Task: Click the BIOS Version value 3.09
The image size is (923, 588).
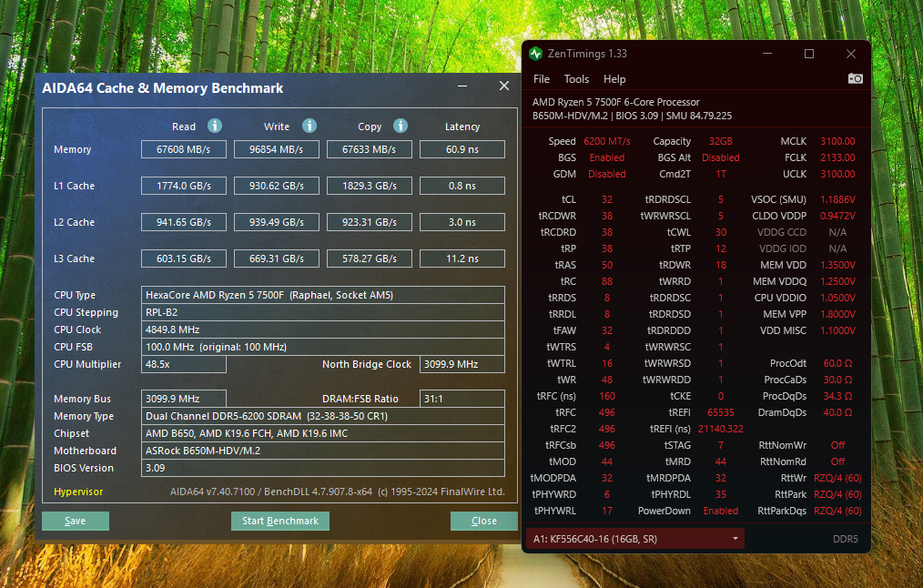Action: pyautogui.click(x=322, y=468)
